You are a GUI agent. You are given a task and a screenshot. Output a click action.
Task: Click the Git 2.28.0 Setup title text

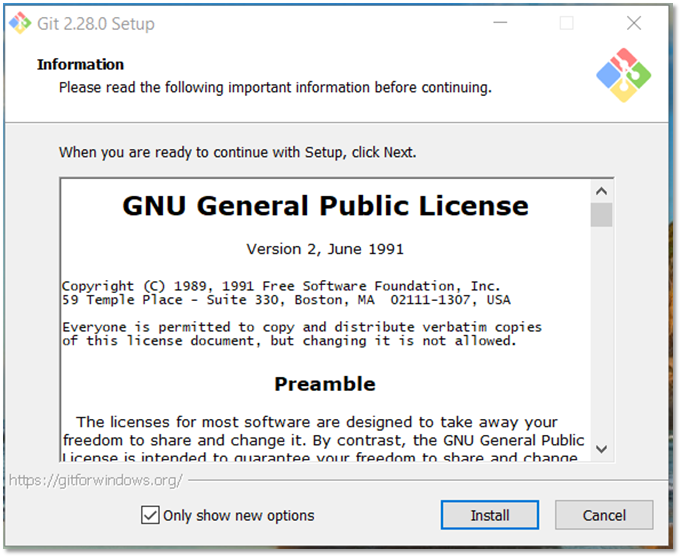[x=96, y=23]
